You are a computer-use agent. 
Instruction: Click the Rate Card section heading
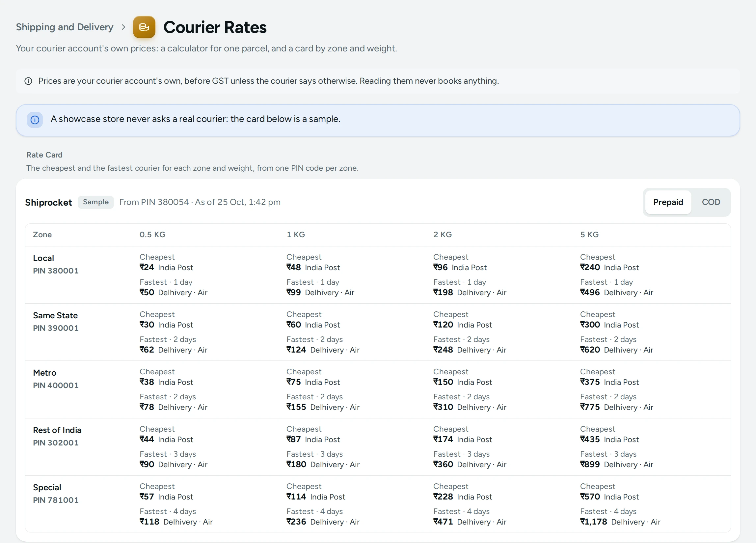click(44, 155)
